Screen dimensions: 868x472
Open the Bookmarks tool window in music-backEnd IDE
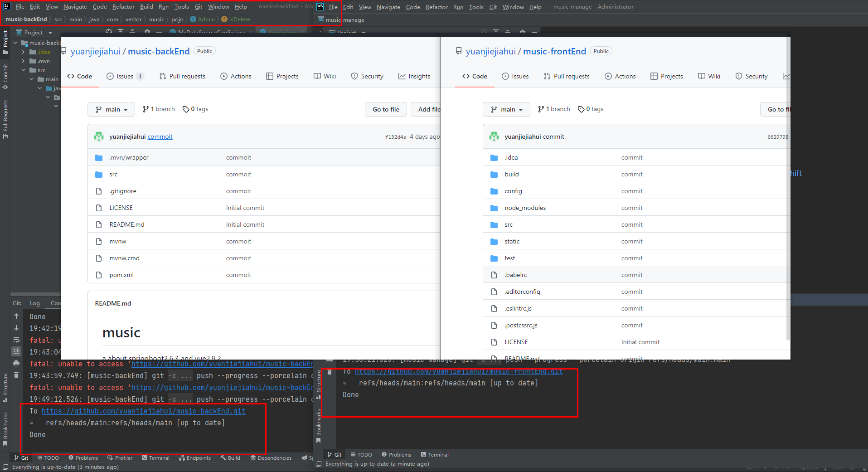pyautogui.click(x=5, y=428)
